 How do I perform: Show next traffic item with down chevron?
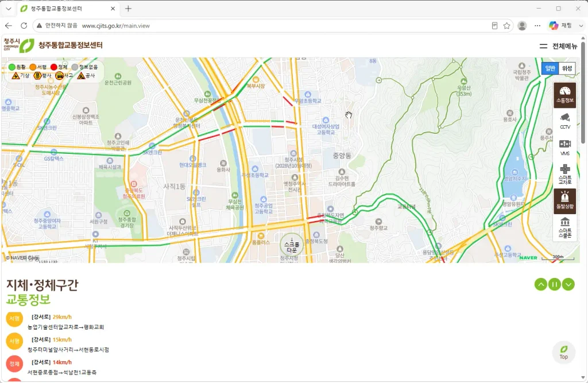[x=568, y=284]
